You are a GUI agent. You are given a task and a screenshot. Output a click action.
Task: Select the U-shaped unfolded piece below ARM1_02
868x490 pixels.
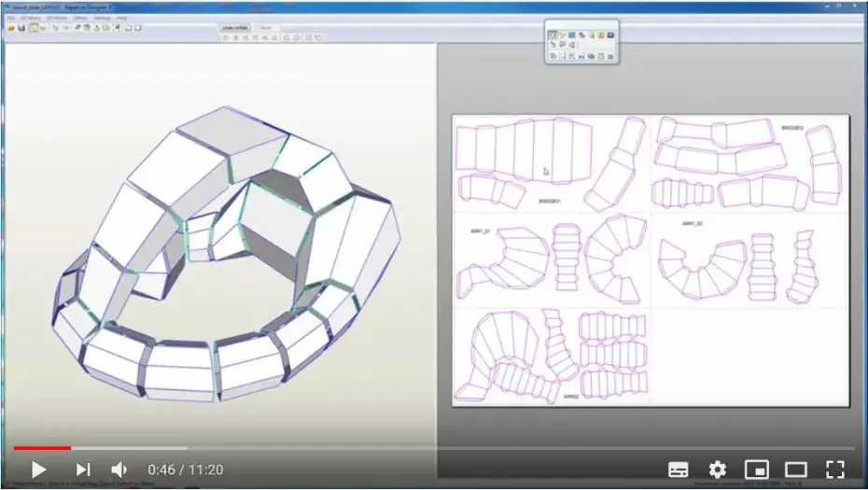coord(702,269)
